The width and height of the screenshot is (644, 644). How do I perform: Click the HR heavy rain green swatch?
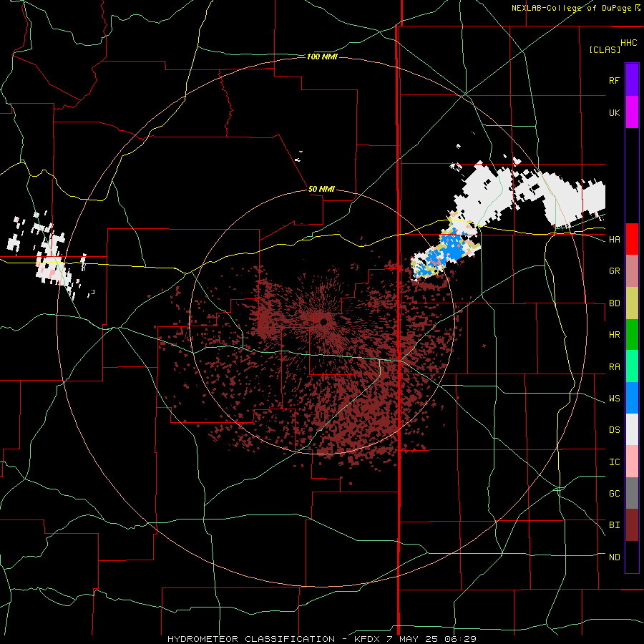(632, 335)
